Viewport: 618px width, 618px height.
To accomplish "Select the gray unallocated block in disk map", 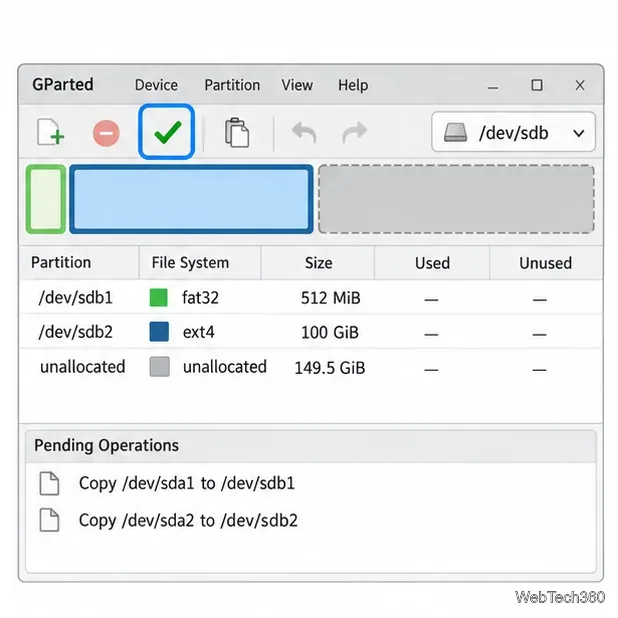I will 456,199.
